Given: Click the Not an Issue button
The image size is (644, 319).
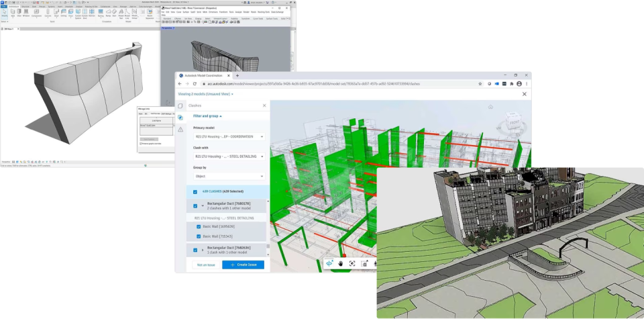Looking at the screenshot, I should (x=206, y=265).
